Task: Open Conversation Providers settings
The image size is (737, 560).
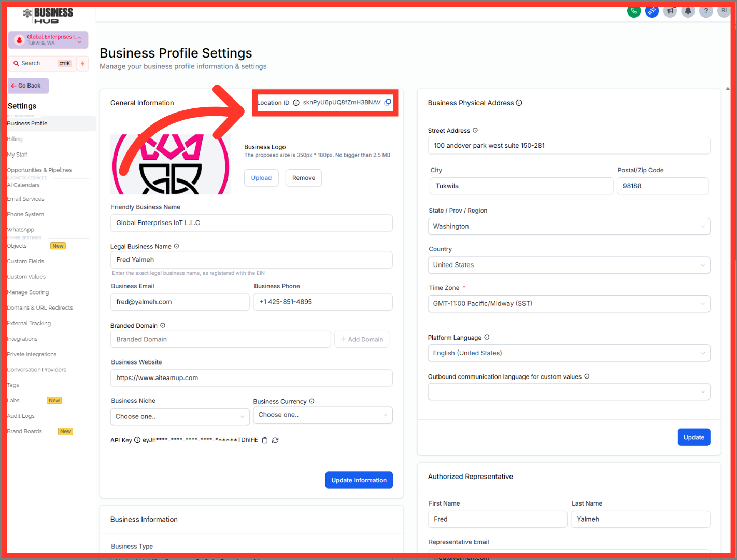Action: (37, 370)
